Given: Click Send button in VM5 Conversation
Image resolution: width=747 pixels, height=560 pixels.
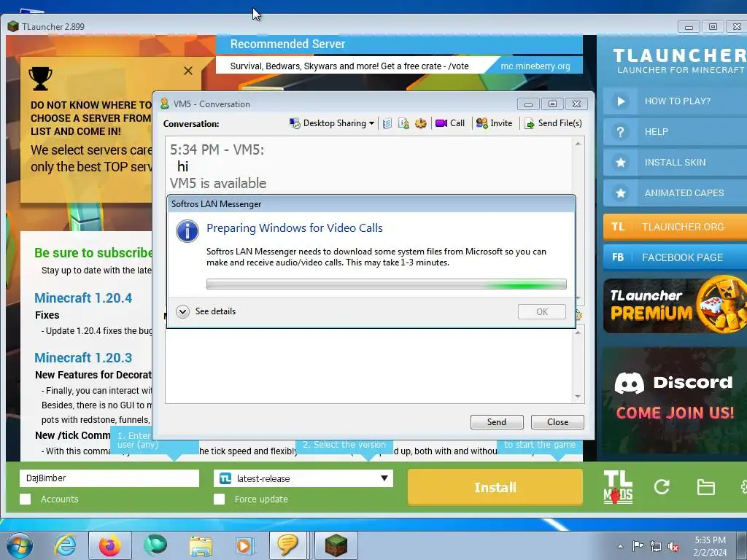Looking at the screenshot, I should [x=497, y=422].
